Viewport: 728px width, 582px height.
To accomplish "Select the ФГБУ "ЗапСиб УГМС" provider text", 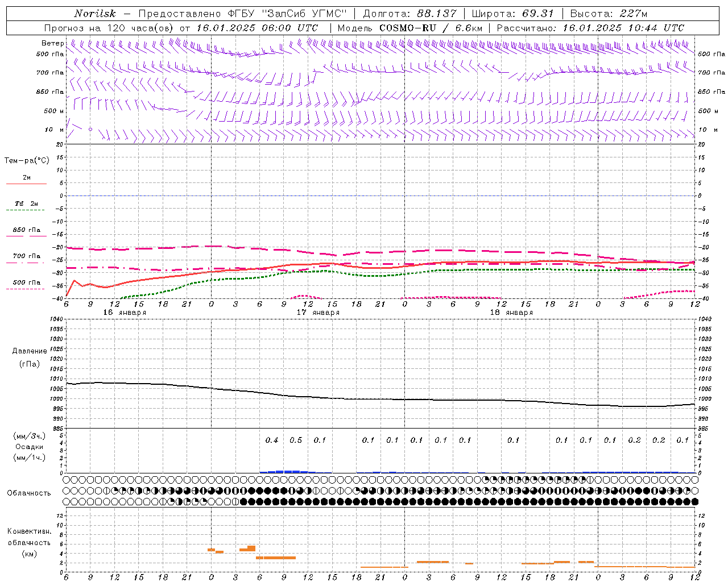I will (x=288, y=14).
